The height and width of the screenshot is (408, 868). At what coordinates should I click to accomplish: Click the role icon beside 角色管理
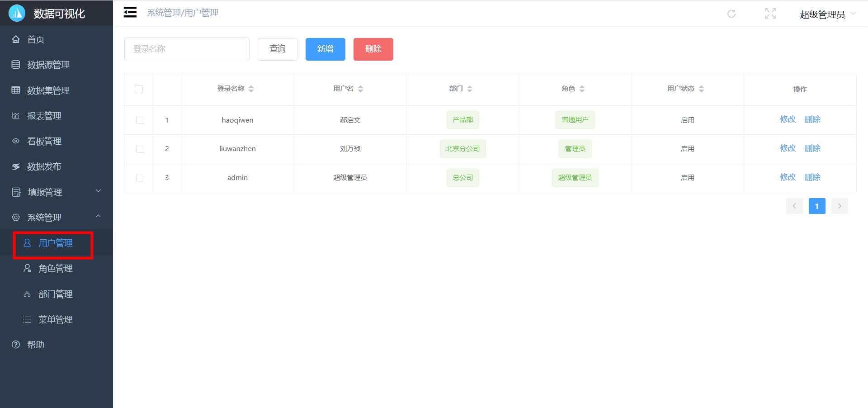27,268
